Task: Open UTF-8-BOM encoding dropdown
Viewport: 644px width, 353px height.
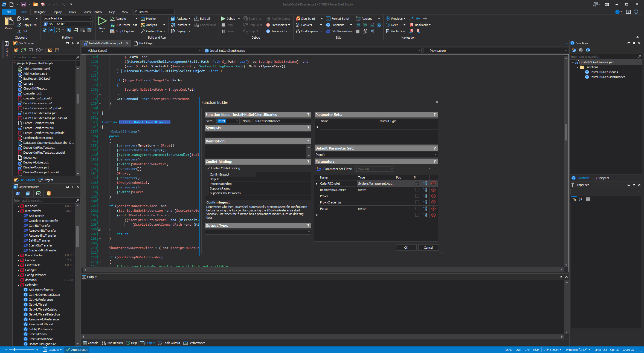Action: 552,350
